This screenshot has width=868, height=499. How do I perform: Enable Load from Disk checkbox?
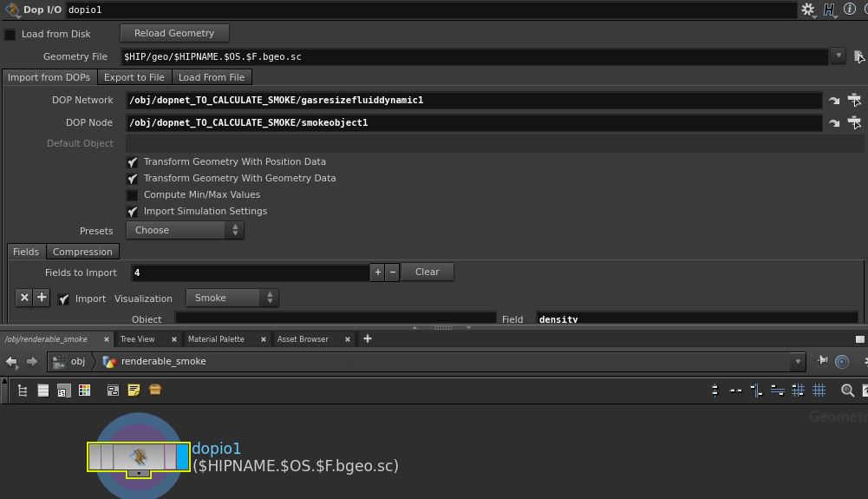tap(10, 35)
